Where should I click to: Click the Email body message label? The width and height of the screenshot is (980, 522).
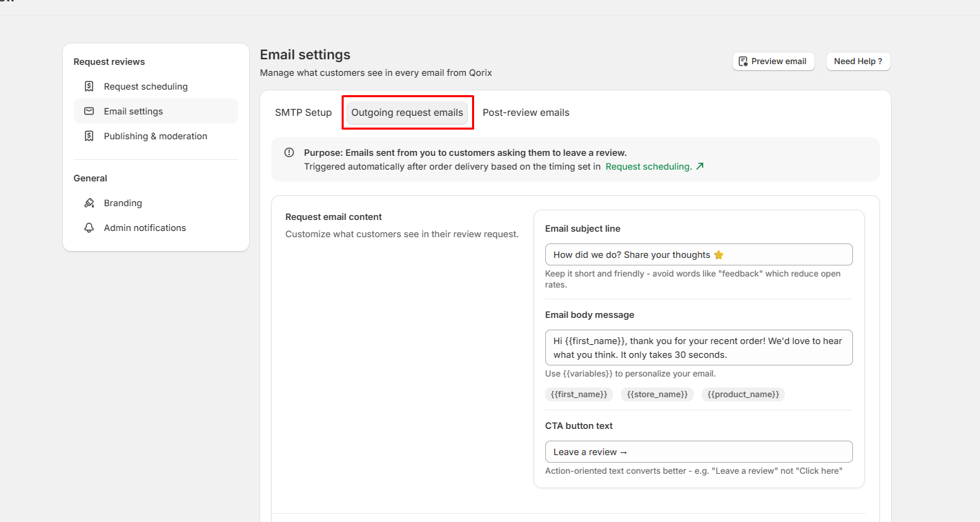coord(589,314)
